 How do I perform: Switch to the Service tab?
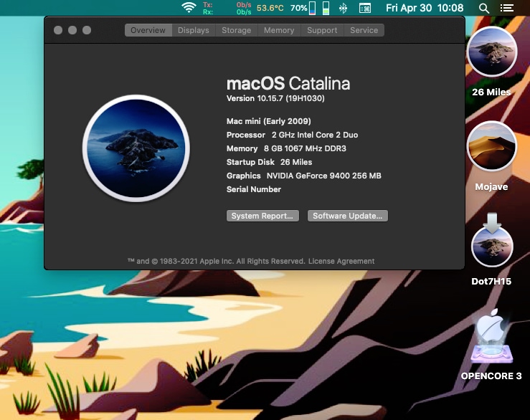pyautogui.click(x=364, y=30)
